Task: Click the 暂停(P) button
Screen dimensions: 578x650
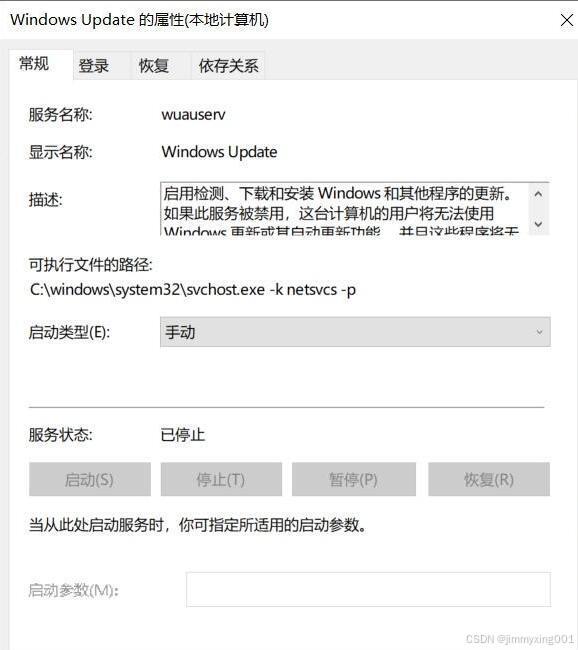Action: [x=354, y=480]
